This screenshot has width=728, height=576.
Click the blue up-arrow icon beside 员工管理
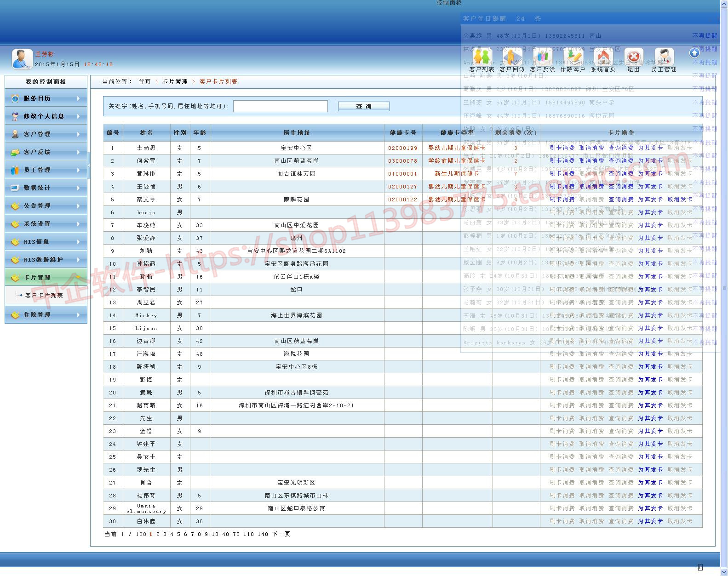(694, 53)
